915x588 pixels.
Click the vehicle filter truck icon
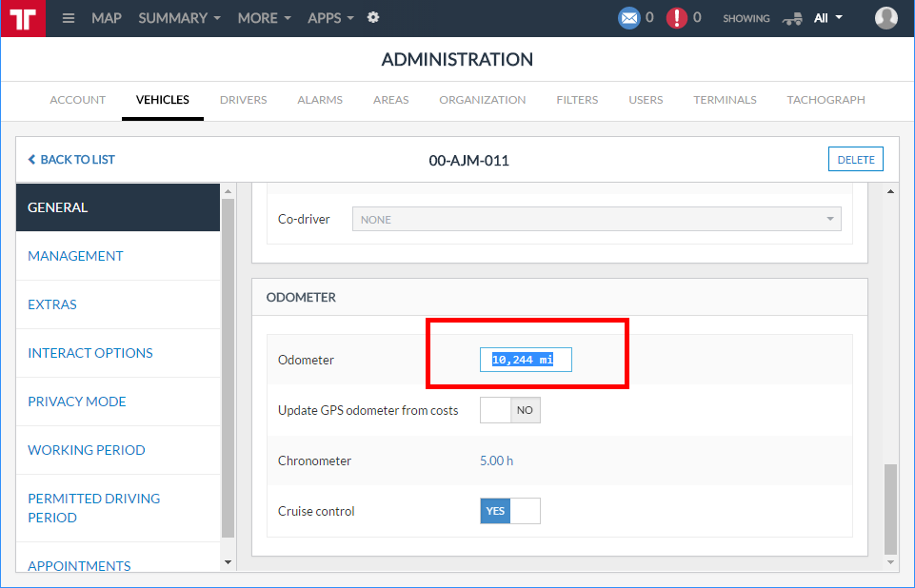coord(792,18)
